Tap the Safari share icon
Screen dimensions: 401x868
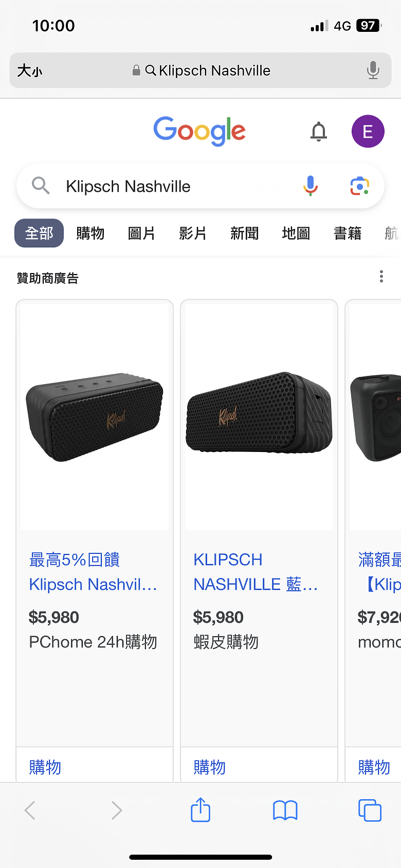(x=200, y=810)
